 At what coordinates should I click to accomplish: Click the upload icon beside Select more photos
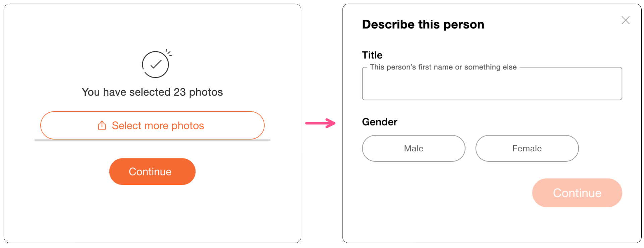click(102, 126)
